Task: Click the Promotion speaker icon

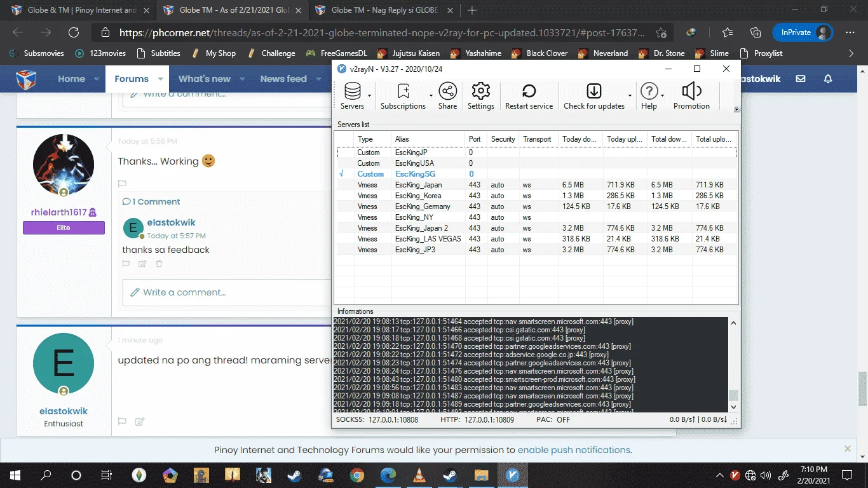Action: click(691, 97)
